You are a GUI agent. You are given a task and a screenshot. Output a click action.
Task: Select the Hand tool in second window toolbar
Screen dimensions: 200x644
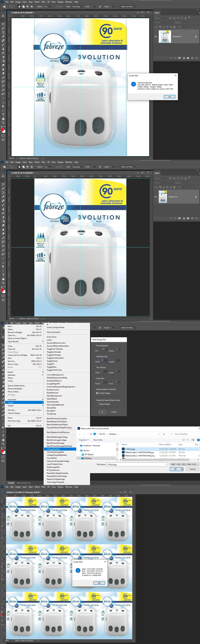(3, 279)
